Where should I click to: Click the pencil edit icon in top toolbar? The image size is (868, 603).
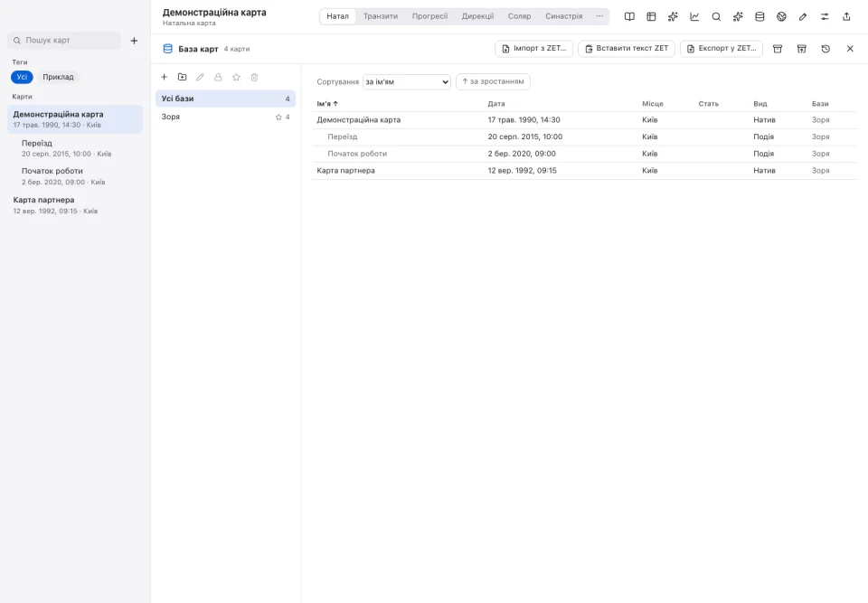(x=803, y=16)
